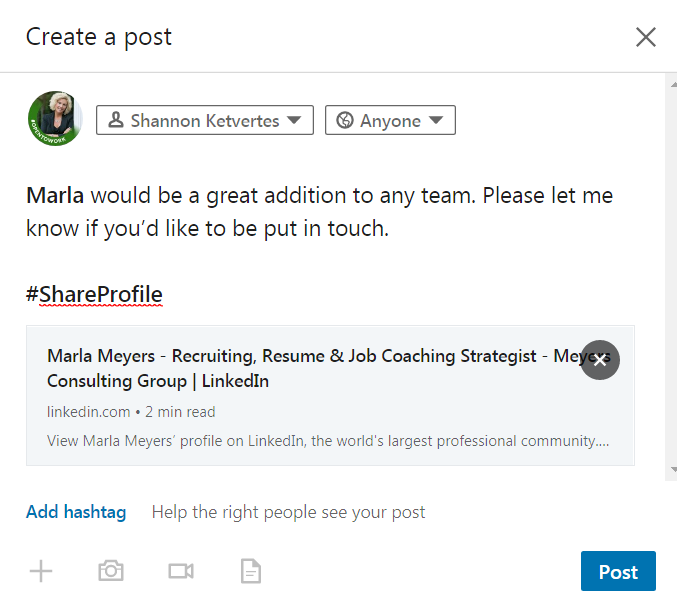This screenshot has height=606, width=677.
Task: Click the globe icon in Anyone button
Action: [x=345, y=120]
